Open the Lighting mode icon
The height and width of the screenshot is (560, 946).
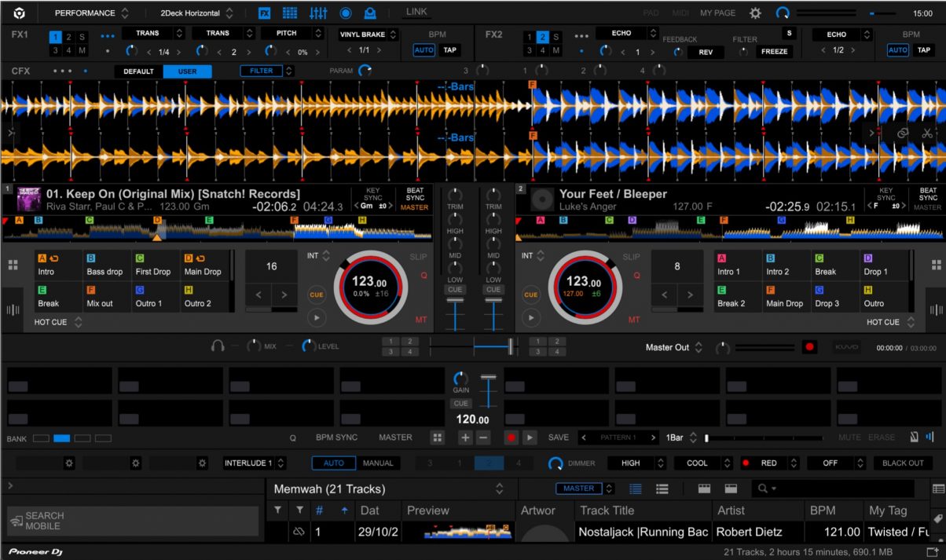370,13
